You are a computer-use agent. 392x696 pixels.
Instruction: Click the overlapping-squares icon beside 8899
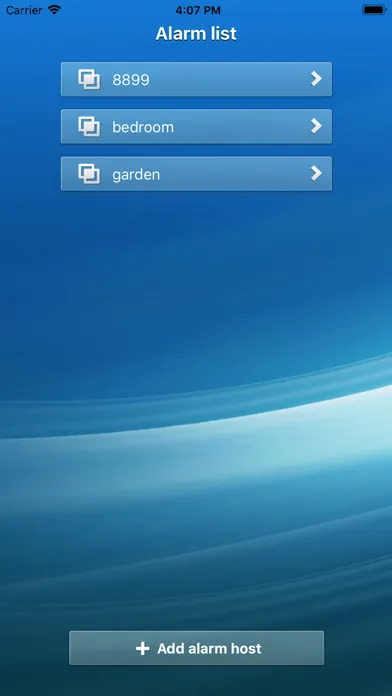(x=89, y=79)
